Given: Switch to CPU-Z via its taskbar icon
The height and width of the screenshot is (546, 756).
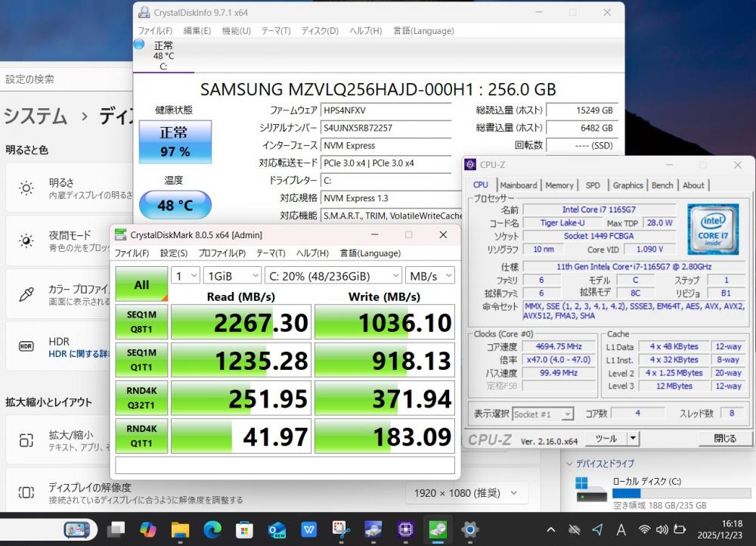Looking at the screenshot, I should click(405, 529).
